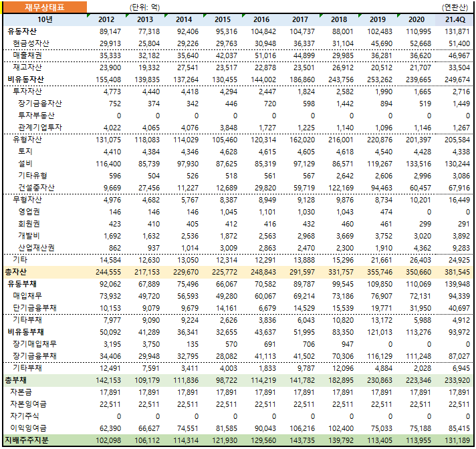Click the 2014 장기매입채무 value 135

pyautogui.click(x=193, y=344)
